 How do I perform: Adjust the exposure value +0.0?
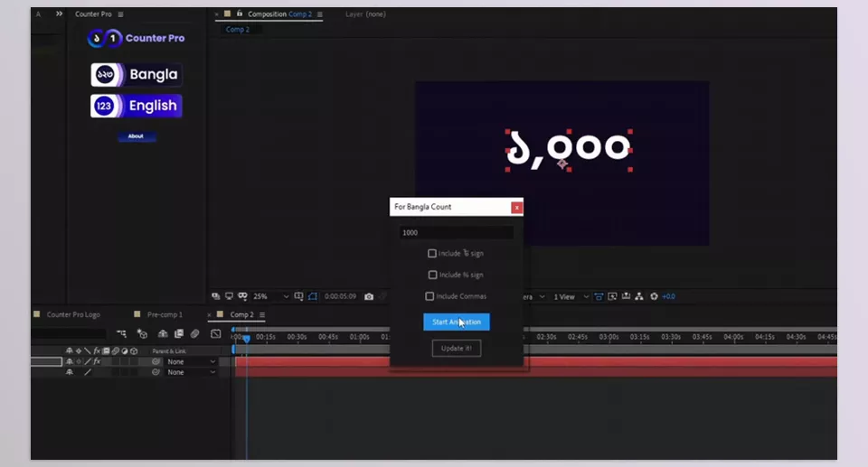(669, 296)
